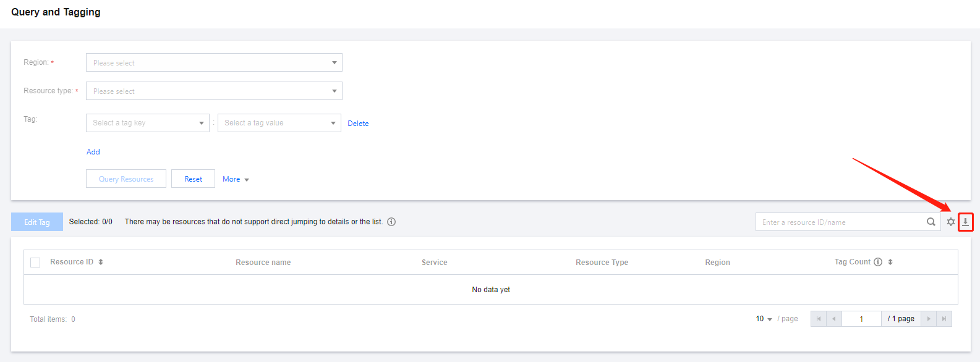This screenshot has width=980, height=362.
Task: Go to the next page
Action: pos(929,319)
